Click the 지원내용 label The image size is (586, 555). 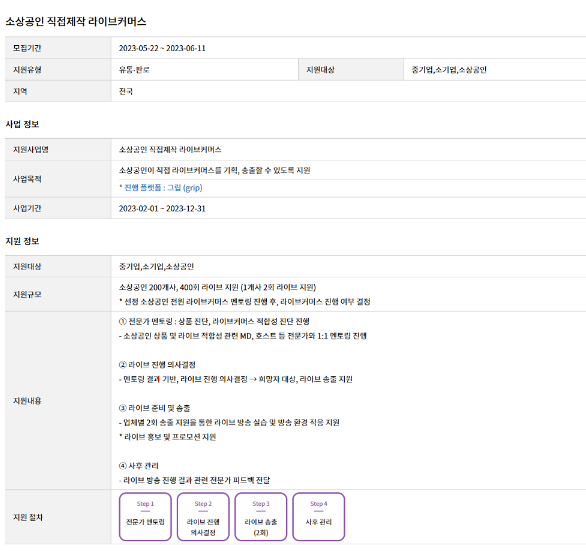point(27,401)
